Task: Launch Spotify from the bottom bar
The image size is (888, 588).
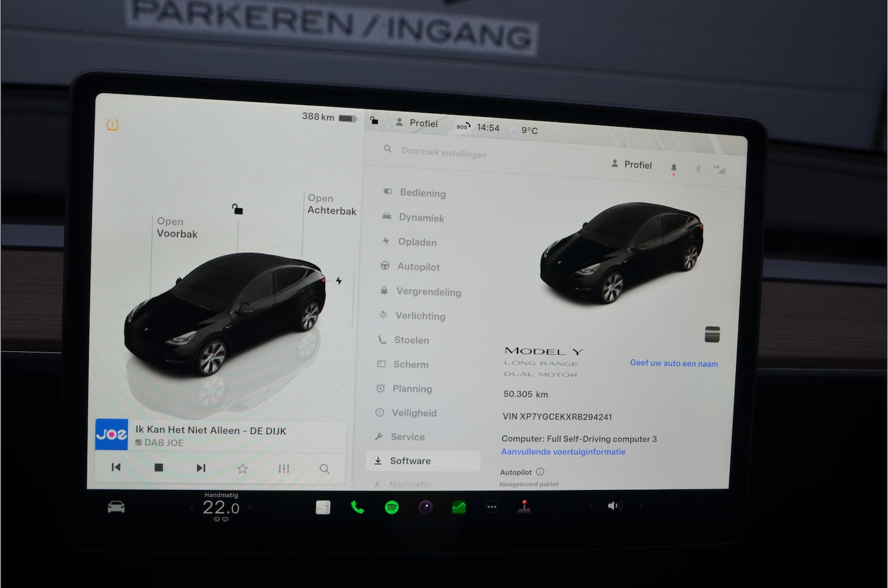Action: click(x=391, y=507)
